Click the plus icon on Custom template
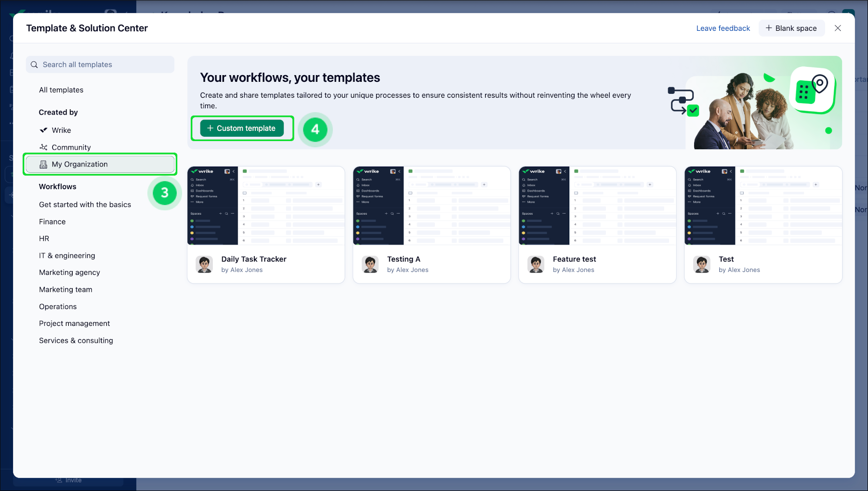This screenshot has height=491, width=868. point(210,128)
